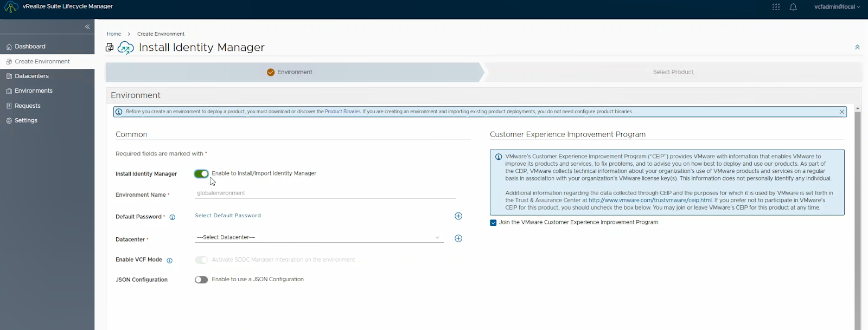Collapse the header with double up arrows

click(857, 47)
